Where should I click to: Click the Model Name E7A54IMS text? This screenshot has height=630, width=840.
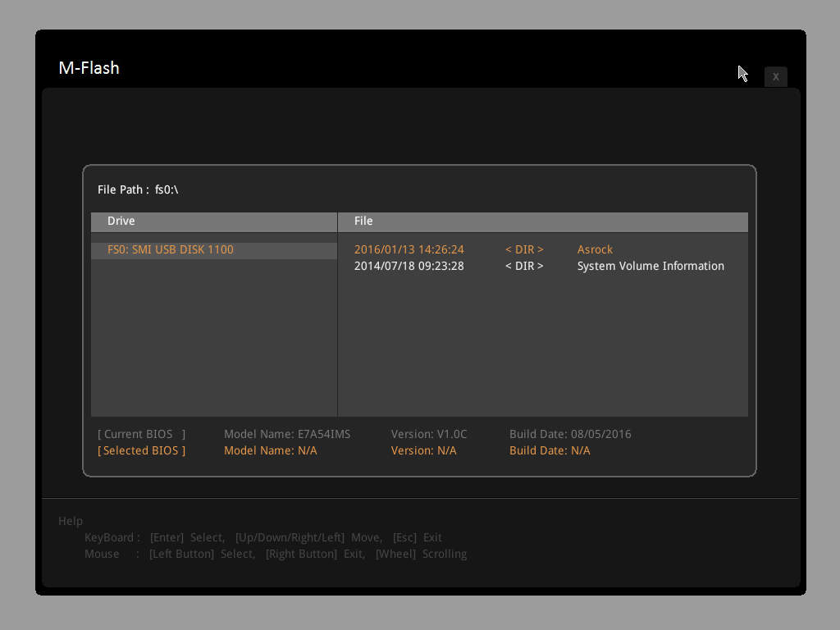click(x=286, y=434)
